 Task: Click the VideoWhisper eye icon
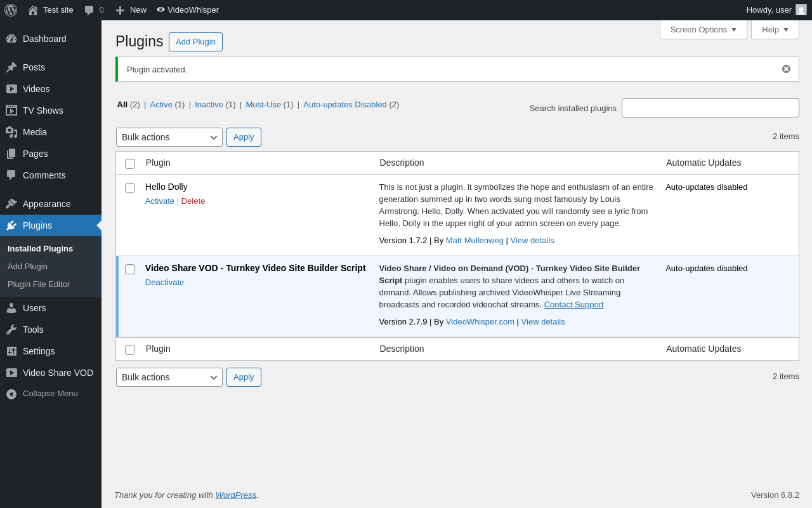pos(160,10)
